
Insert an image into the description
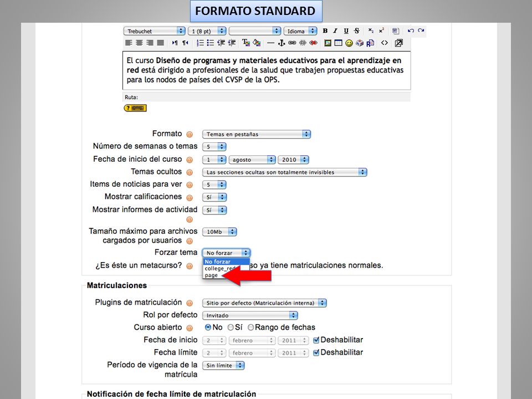tap(328, 43)
